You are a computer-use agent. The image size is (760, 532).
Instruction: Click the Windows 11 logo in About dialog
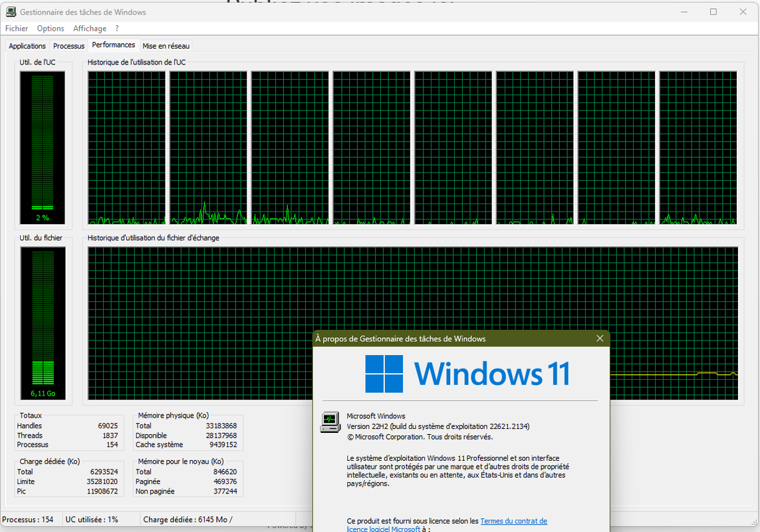[467, 374]
